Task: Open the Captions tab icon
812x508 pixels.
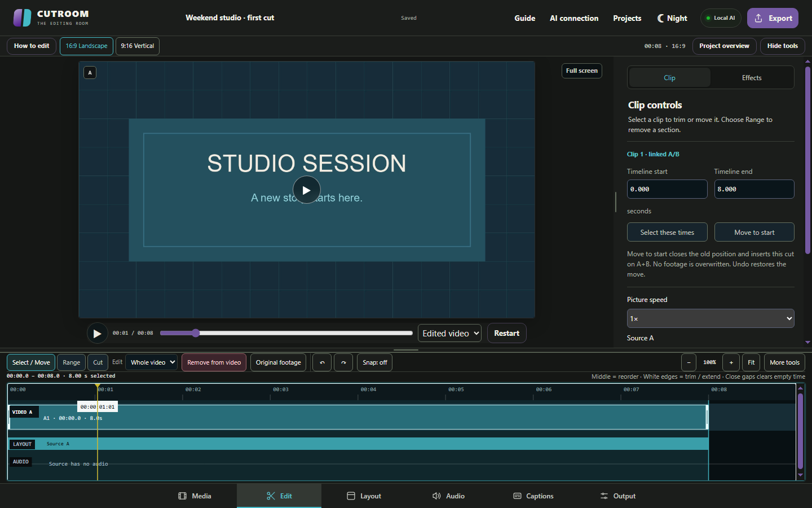Action: [x=517, y=496]
